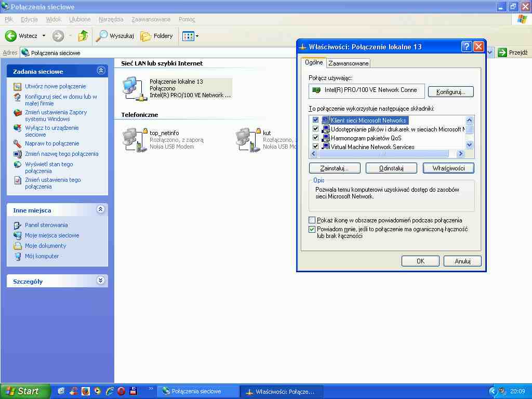The width and height of the screenshot is (532, 399).
Task: Go up one folder level icon
Action: (83, 36)
